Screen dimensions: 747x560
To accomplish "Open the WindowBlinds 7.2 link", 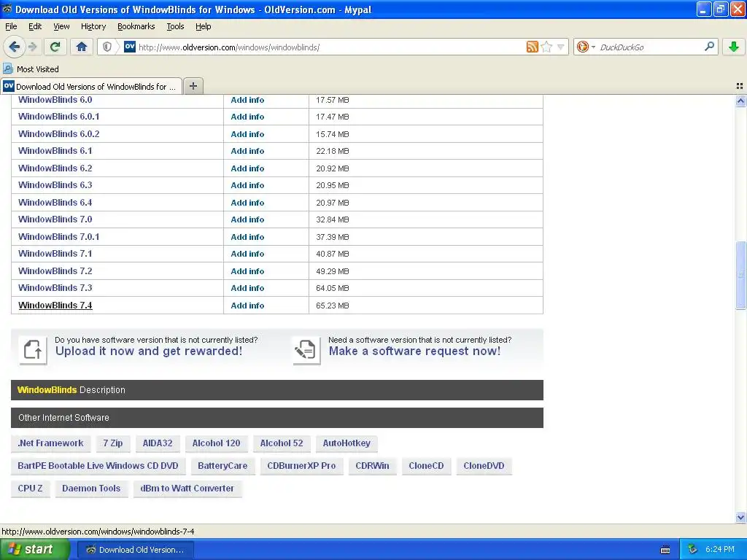I will [x=55, y=271].
